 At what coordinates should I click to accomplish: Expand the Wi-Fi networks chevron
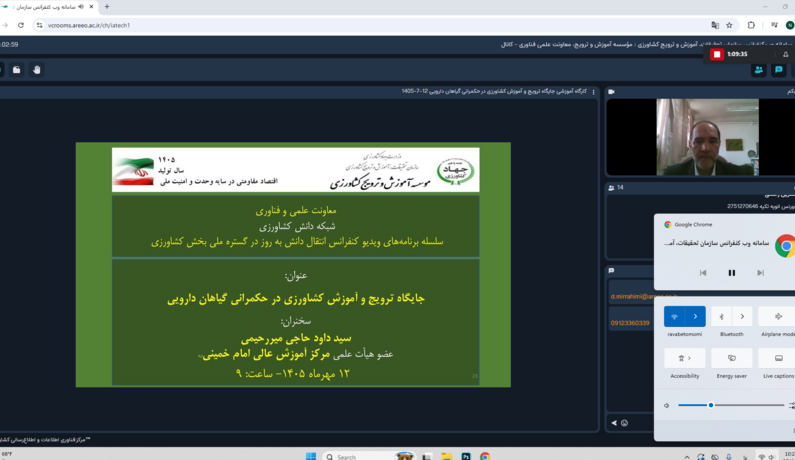pyautogui.click(x=695, y=316)
